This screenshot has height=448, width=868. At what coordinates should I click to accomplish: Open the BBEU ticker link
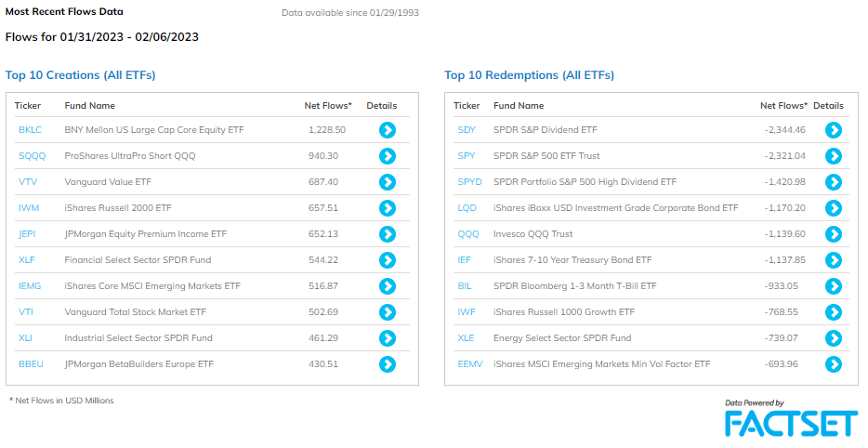point(31,364)
